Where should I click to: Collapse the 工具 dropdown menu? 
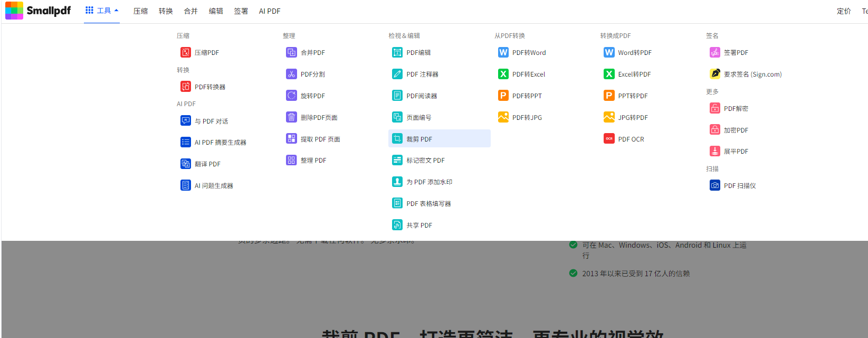tap(102, 11)
